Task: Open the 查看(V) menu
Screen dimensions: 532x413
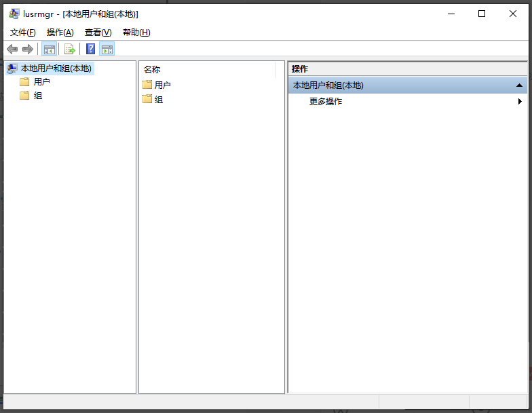Action: click(98, 33)
